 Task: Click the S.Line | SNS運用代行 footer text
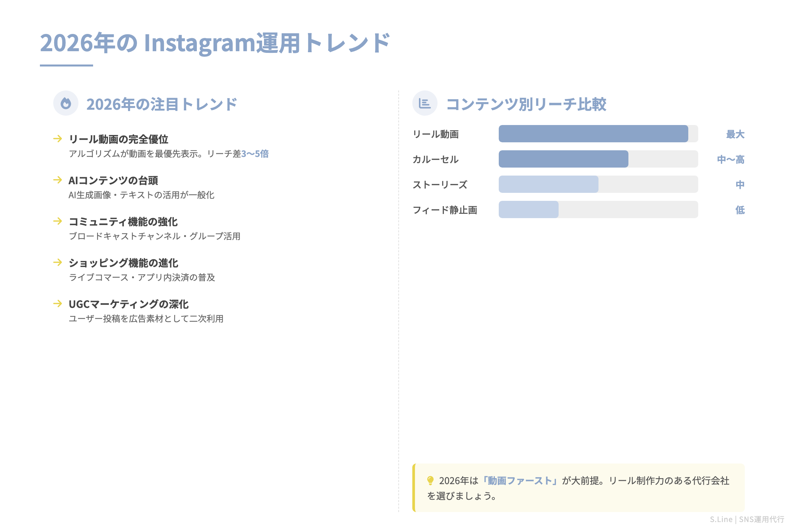click(x=747, y=519)
